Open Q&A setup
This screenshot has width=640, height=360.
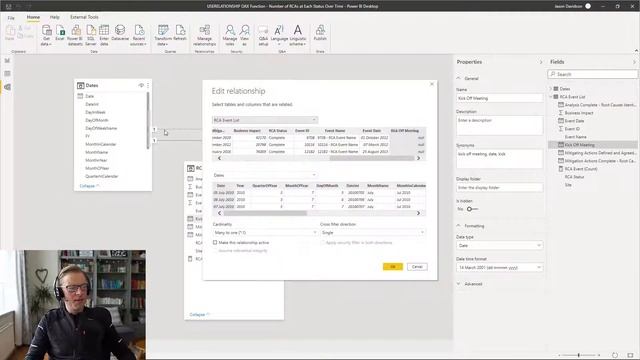pos(263,35)
